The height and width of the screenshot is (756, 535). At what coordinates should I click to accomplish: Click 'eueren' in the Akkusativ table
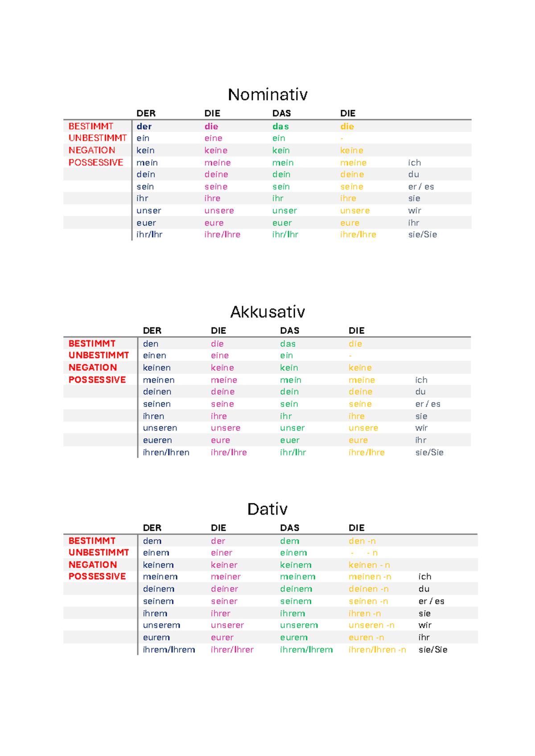(x=157, y=440)
